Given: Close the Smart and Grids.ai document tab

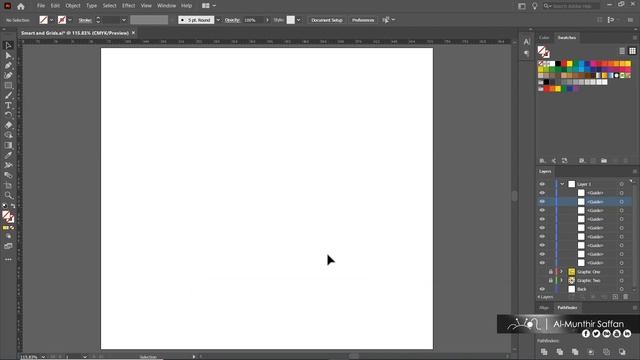Looking at the screenshot, I should pyautogui.click(x=133, y=33).
